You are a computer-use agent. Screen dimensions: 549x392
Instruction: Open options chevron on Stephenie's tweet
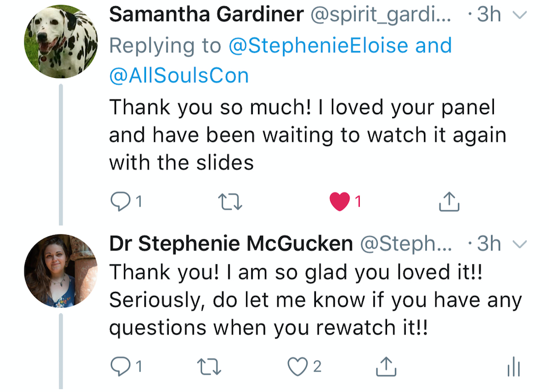pos(519,244)
